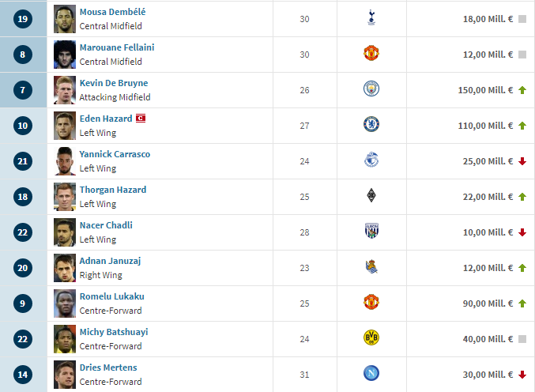Click Manchester United crest in Lukaku row
The width and height of the screenshot is (535, 392).
tap(371, 302)
